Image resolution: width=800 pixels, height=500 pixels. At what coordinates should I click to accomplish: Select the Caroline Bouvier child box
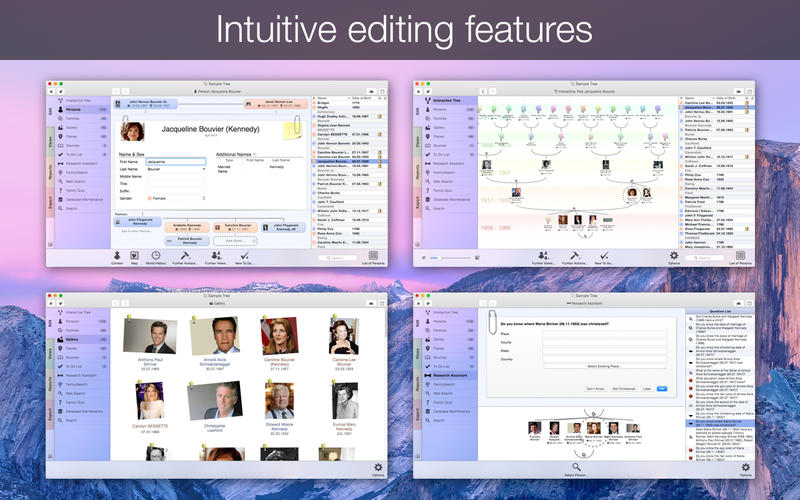point(235,227)
